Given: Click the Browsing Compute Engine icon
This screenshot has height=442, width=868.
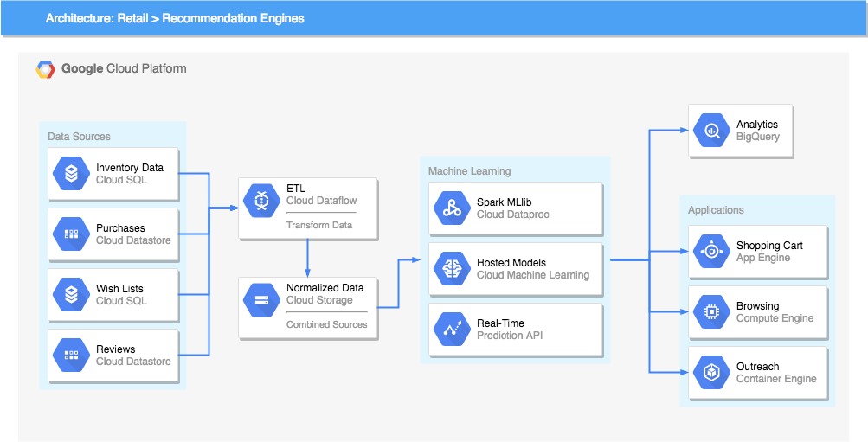Looking at the screenshot, I should point(711,312).
